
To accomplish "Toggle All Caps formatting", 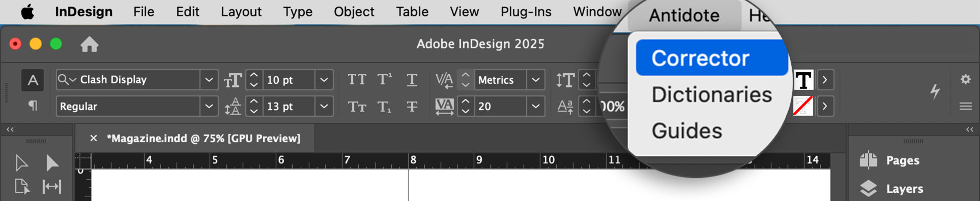I will click(357, 80).
